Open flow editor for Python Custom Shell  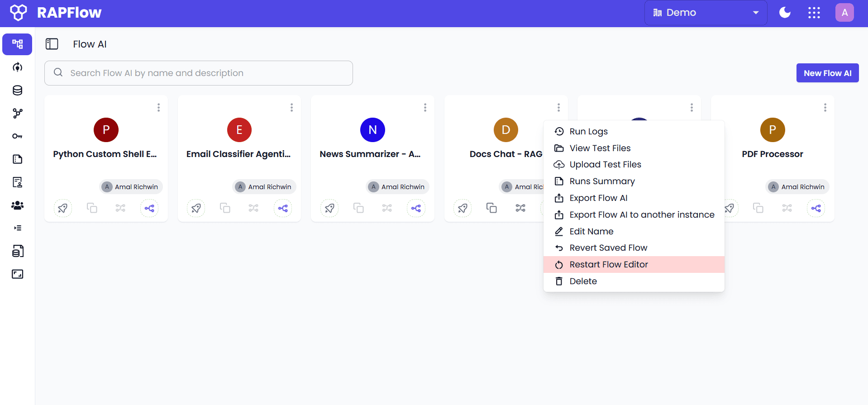coord(149,208)
